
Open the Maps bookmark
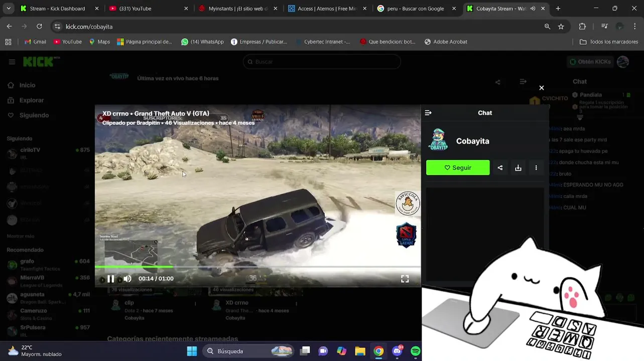99,42
